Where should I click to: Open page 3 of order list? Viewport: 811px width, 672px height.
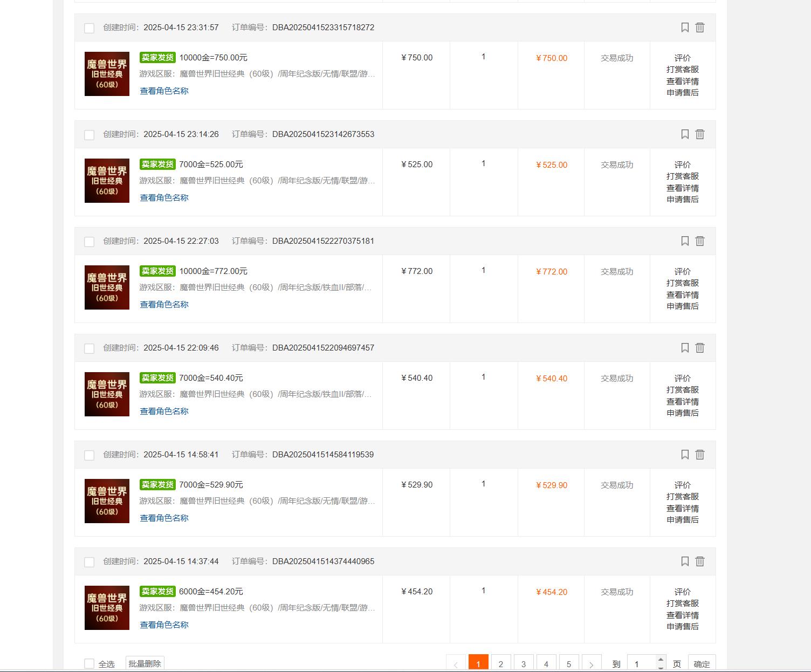(x=524, y=664)
